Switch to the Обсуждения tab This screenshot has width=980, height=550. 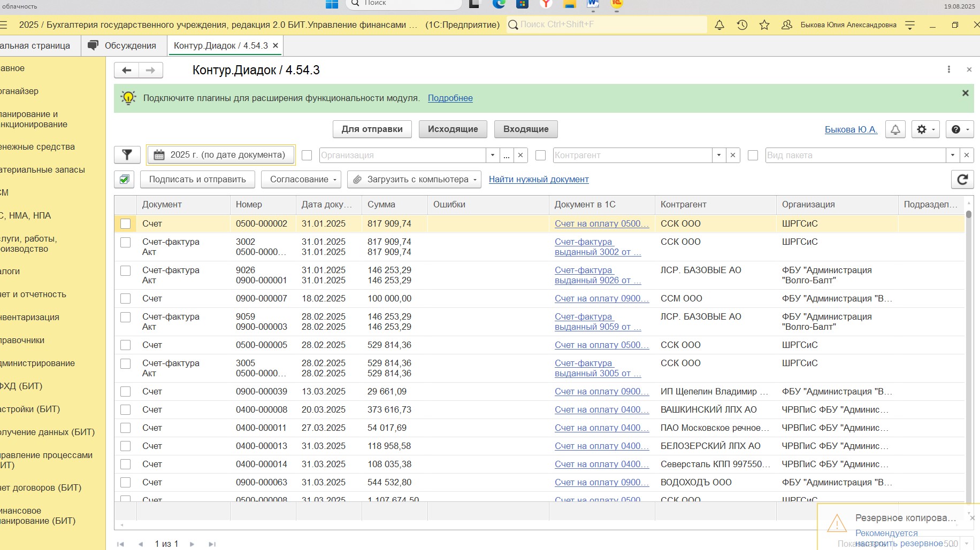tap(124, 46)
